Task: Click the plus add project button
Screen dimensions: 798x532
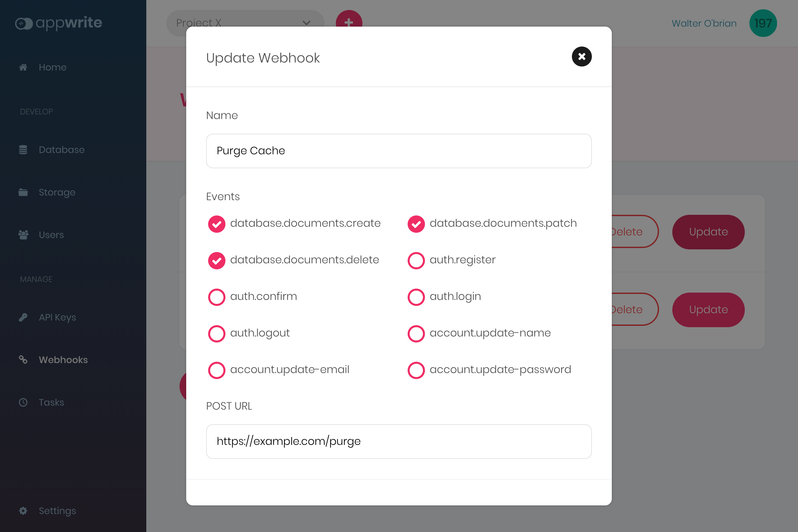Action: click(349, 22)
